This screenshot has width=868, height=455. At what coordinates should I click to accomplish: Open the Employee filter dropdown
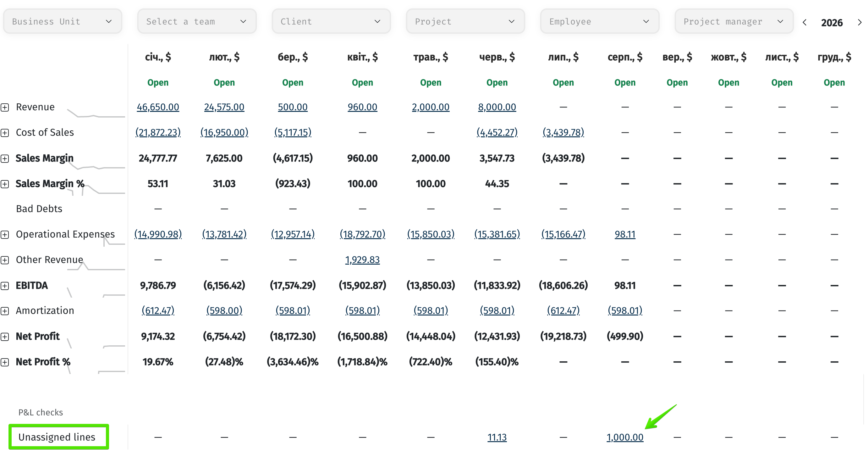pyautogui.click(x=599, y=21)
